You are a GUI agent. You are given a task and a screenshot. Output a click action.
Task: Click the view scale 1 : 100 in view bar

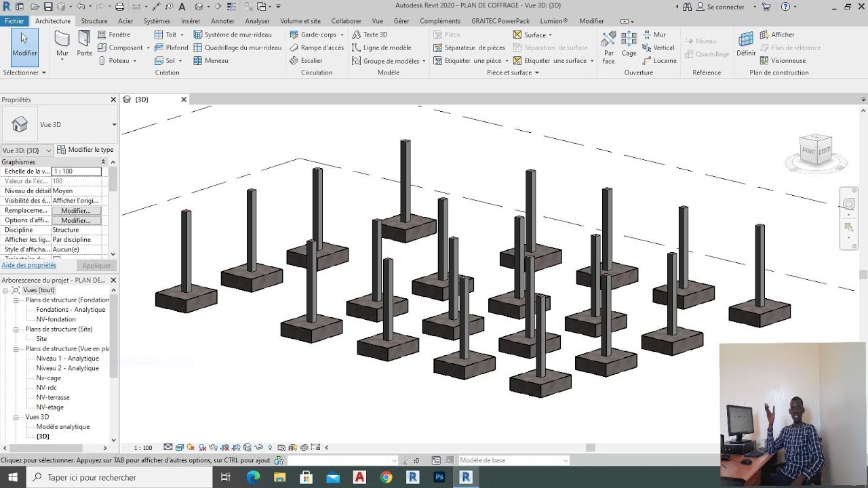(x=143, y=447)
